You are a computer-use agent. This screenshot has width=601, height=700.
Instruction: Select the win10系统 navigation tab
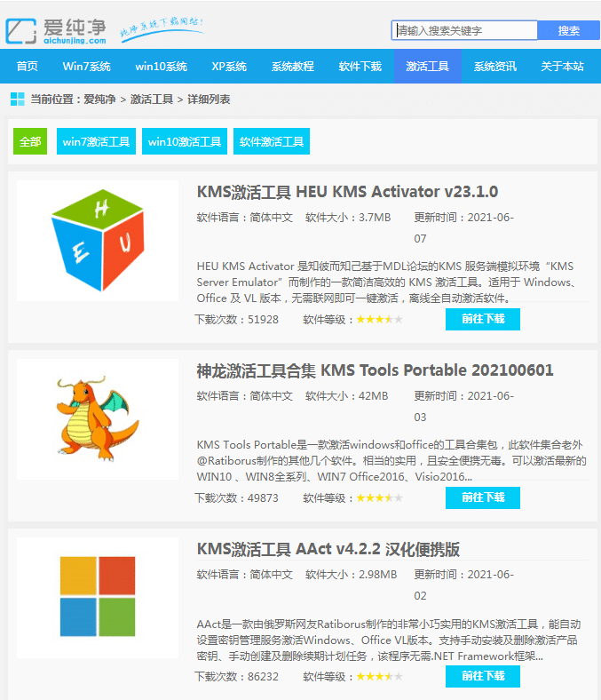coord(161,67)
